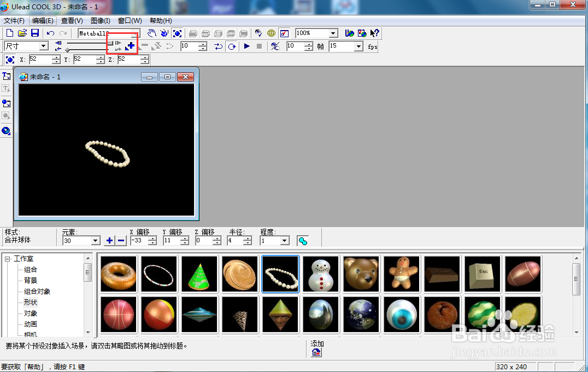Click the help pointer question-mark icon
This screenshot has width=588, height=372.
click(x=374, y=33)
